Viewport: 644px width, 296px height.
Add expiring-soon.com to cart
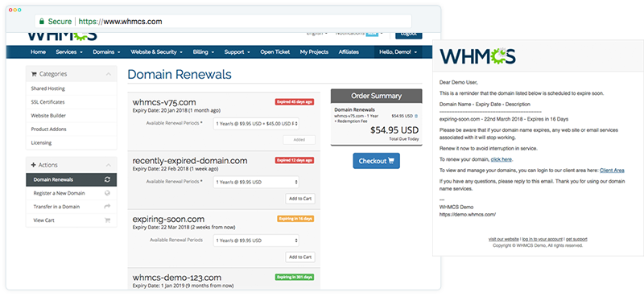coord(300,257)
